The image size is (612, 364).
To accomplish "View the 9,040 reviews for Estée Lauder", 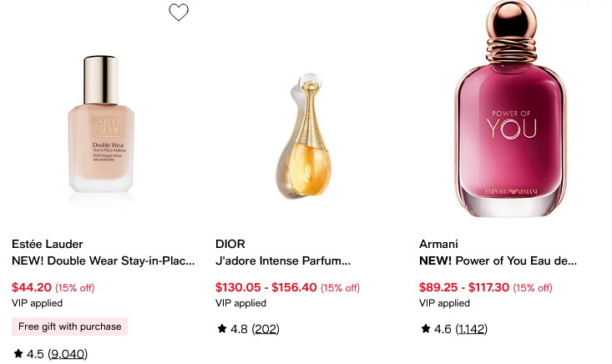I will tap(68, 354).
